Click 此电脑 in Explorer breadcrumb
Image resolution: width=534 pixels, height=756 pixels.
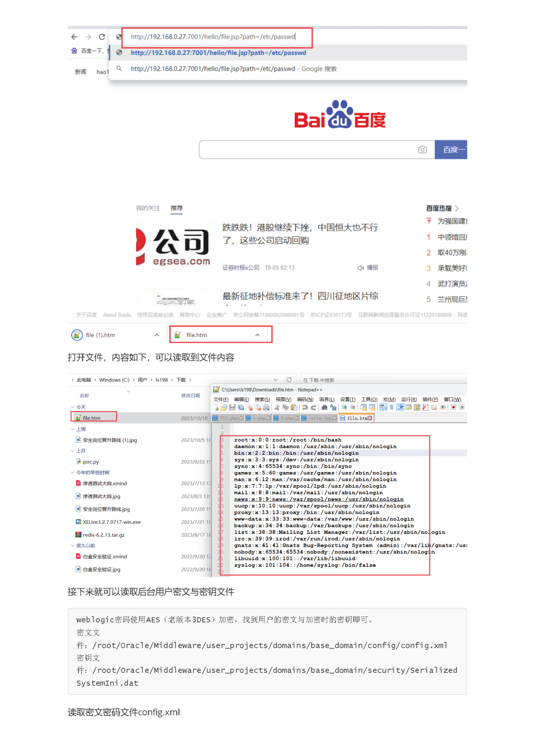pos(84,380)
